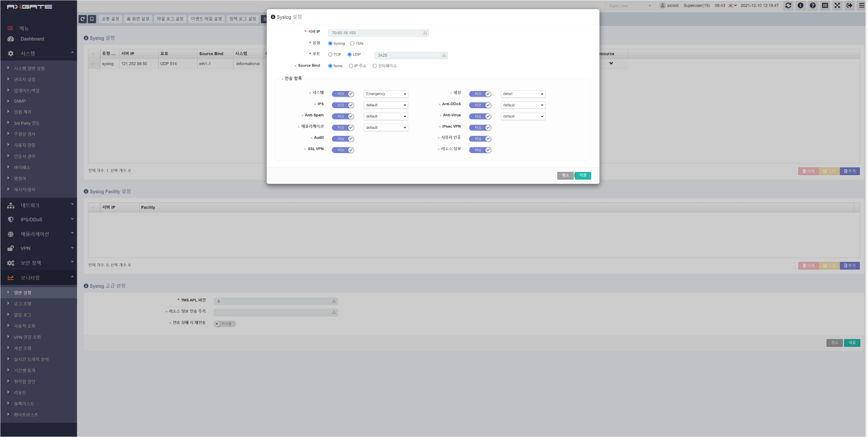868x437 pixels.
Task: Open the Super User dropdown at top
Action: (629, 6)
